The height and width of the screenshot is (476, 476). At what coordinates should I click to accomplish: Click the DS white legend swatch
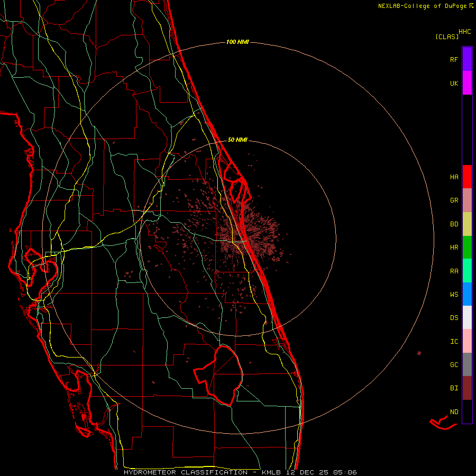pyautogui.click(x=467, y=317)
